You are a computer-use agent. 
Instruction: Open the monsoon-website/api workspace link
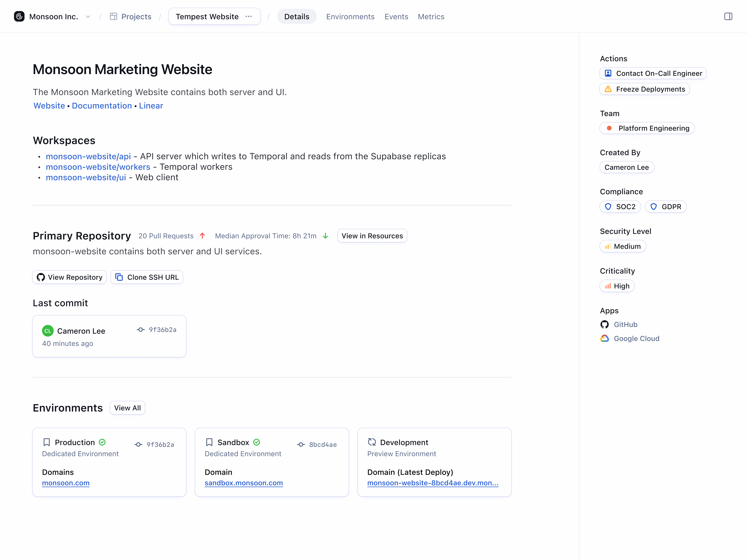pyautogui.click(x=88, y=156)
